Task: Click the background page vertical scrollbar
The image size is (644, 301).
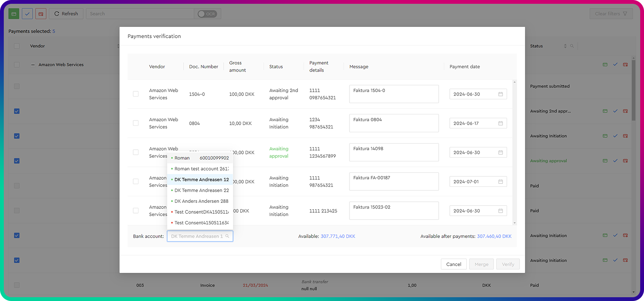Action: 633,90
